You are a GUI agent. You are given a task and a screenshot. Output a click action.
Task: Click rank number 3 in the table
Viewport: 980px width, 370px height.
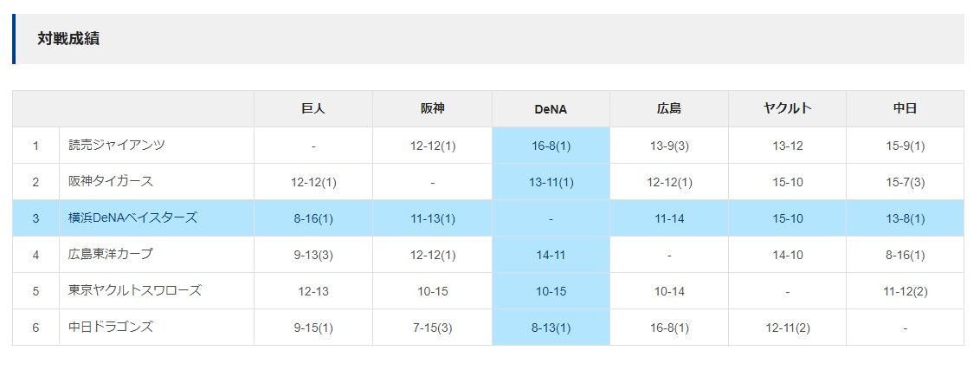click(35, 218)
